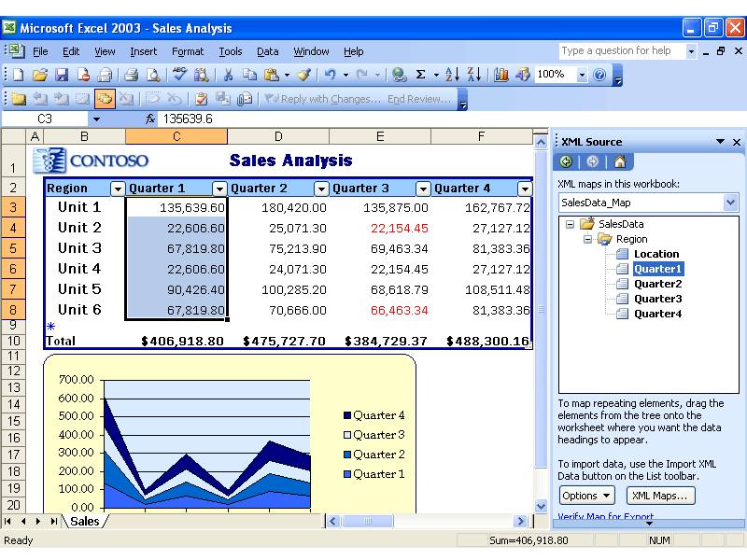Screen dimensions: 747x560
Task: Click the Paste toolbar icon
Action: tap(272, 75)
